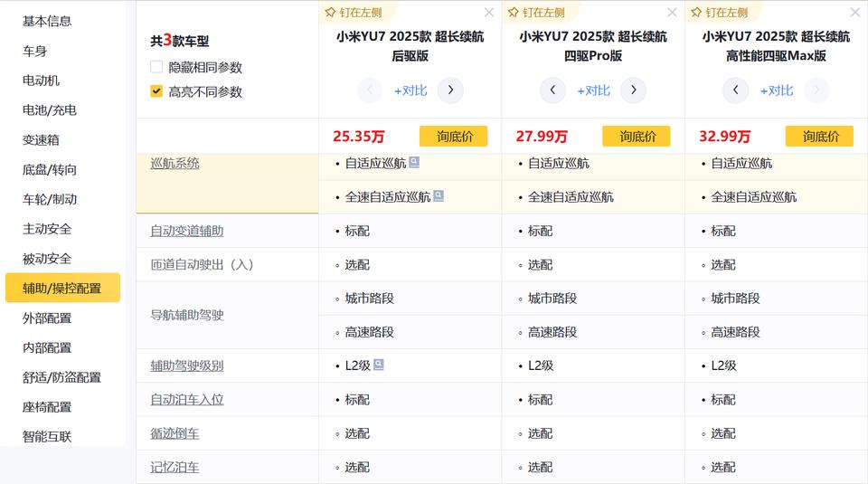Go to the 电动机 section
868x484 pixels.
pos(41,81)
